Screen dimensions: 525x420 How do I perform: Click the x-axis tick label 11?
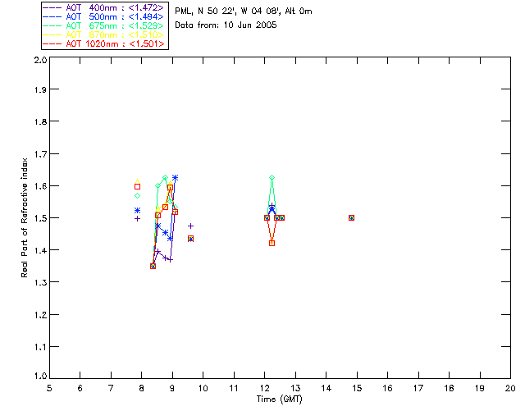(234, 388)
